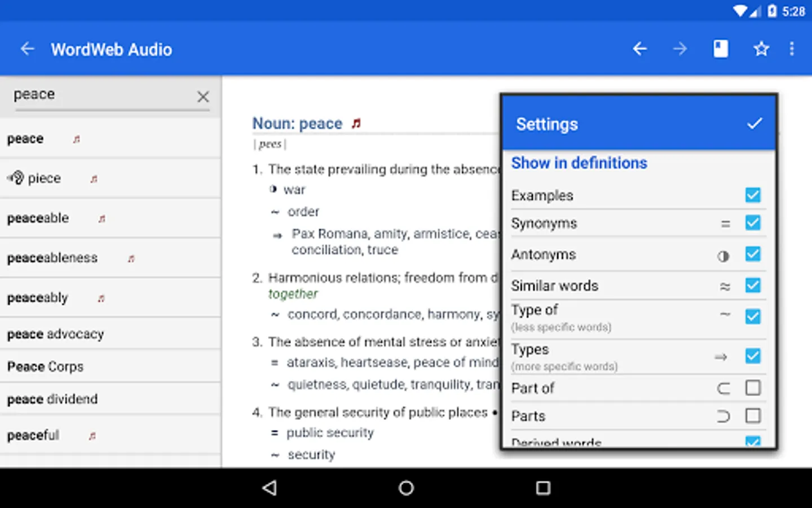Play audio note next to 'piece'
Screen dimensions: 812x508
pyautogui.click(x=94, y=179)
